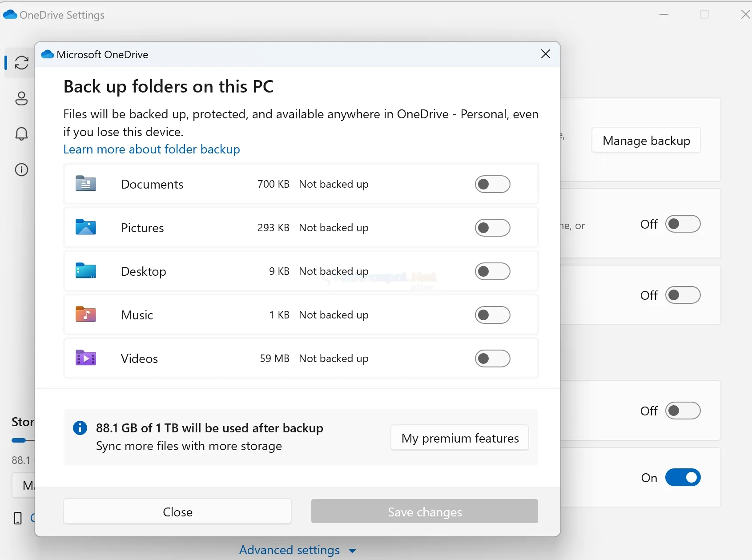Click the blue info icon beside storage message
Image resolution: width=752 pixels, height=560 pixels.
80,428
